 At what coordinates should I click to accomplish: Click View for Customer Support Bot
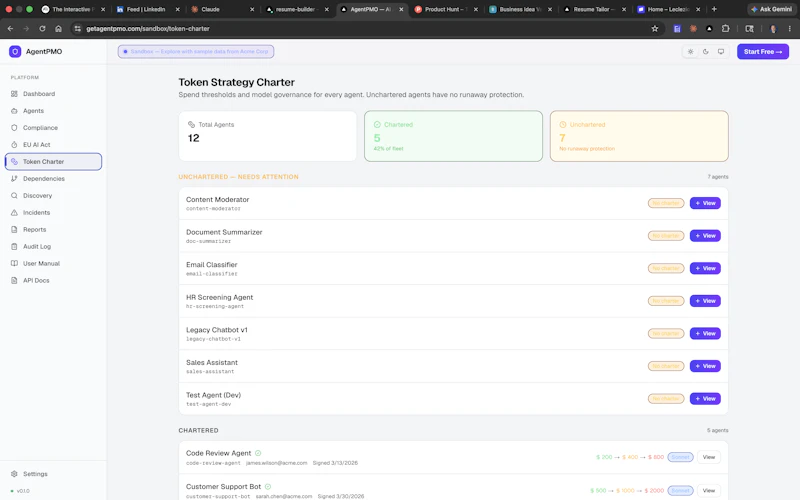pos(709,491)
